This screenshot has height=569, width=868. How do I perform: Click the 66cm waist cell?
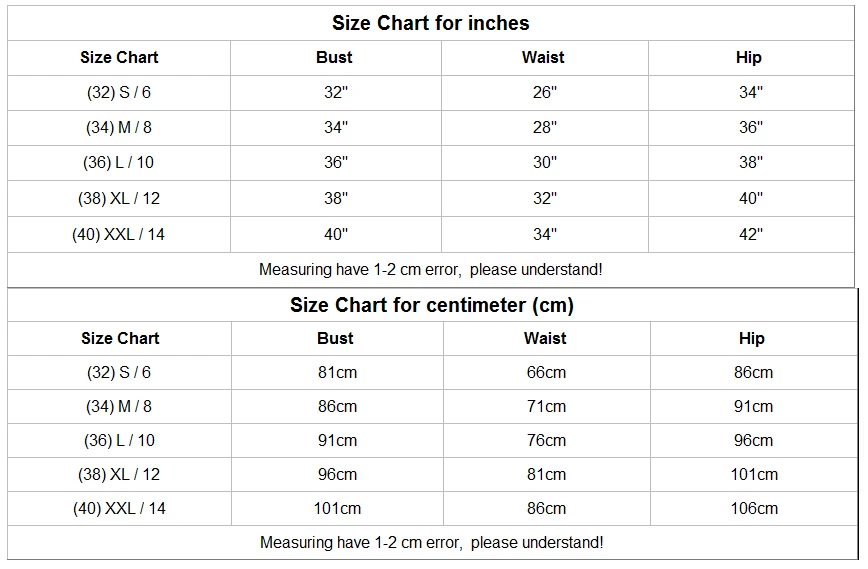(x=546, y=372)
